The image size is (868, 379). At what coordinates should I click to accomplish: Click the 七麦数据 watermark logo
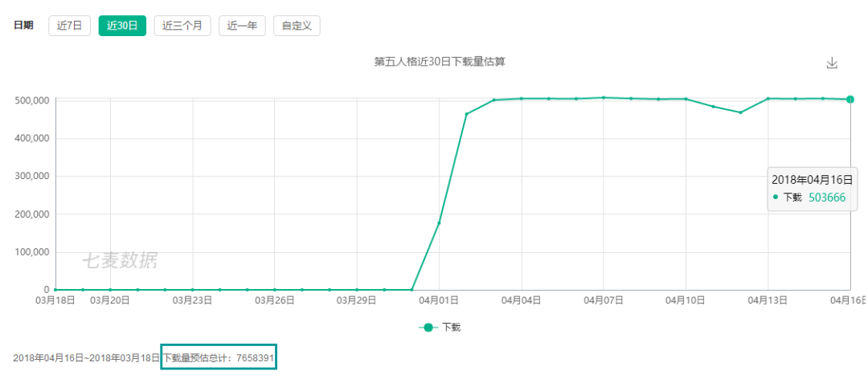(120, 260)
